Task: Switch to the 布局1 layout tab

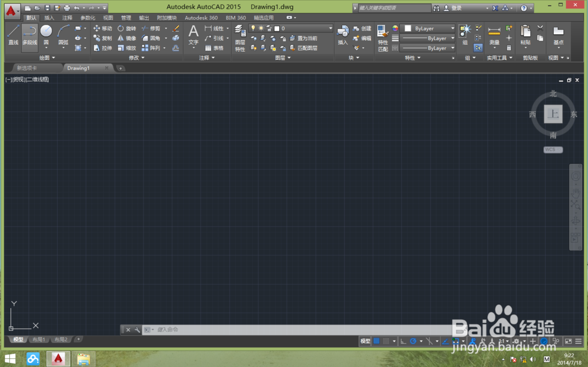Action: coord(38,339)
